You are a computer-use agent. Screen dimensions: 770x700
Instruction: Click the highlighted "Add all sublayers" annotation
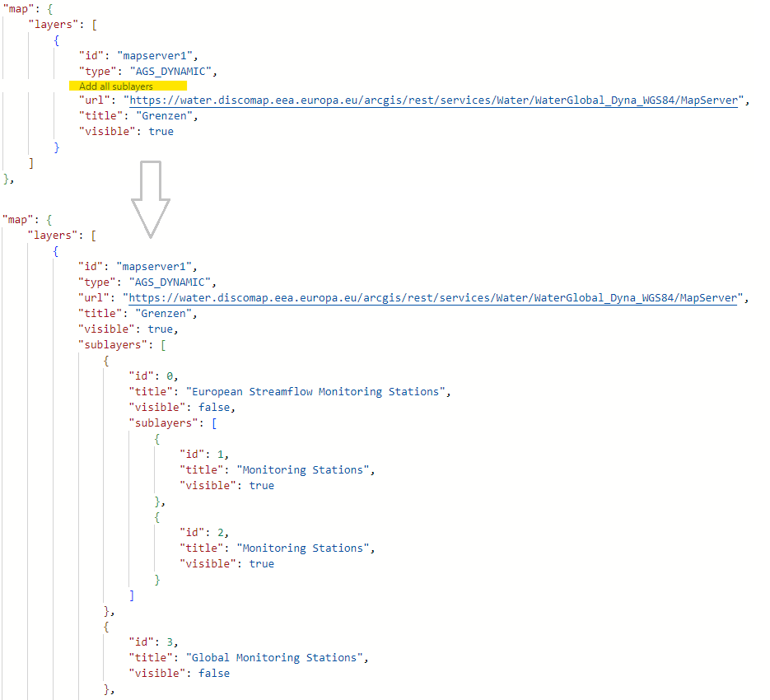click(x=116, y=85)
